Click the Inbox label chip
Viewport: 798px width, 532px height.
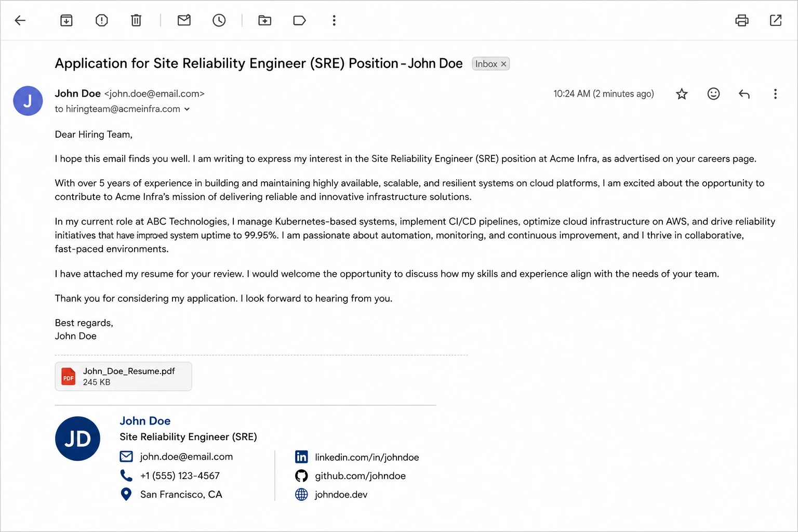pos(490,64)
